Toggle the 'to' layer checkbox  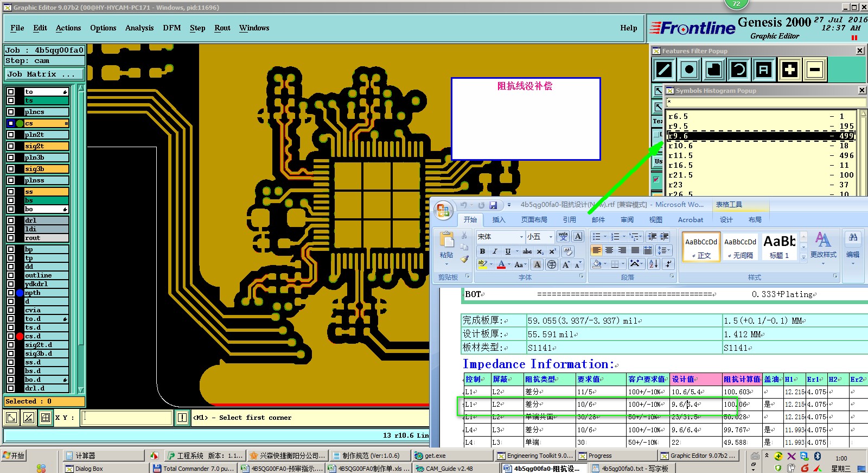[x=11, y=92]
